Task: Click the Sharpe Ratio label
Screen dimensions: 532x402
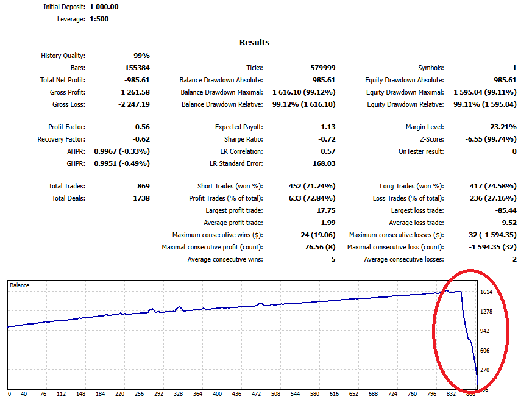Action: click(x=242, y=139)
